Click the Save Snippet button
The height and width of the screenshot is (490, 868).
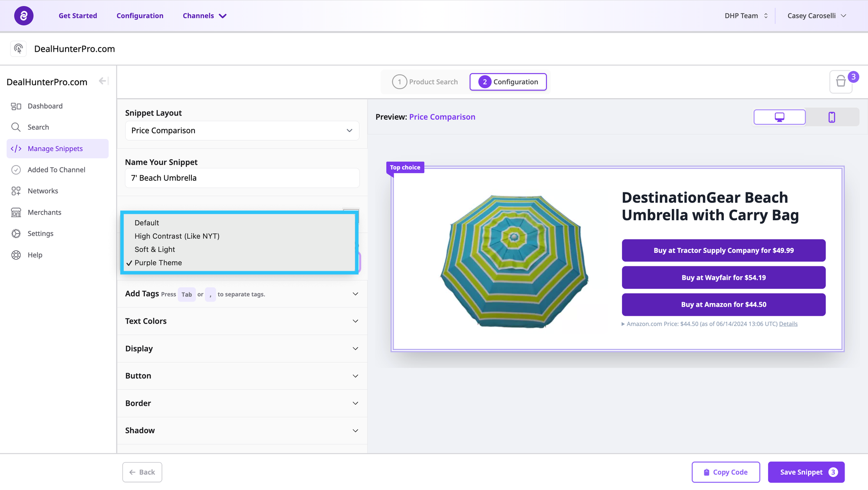[806, 472]
